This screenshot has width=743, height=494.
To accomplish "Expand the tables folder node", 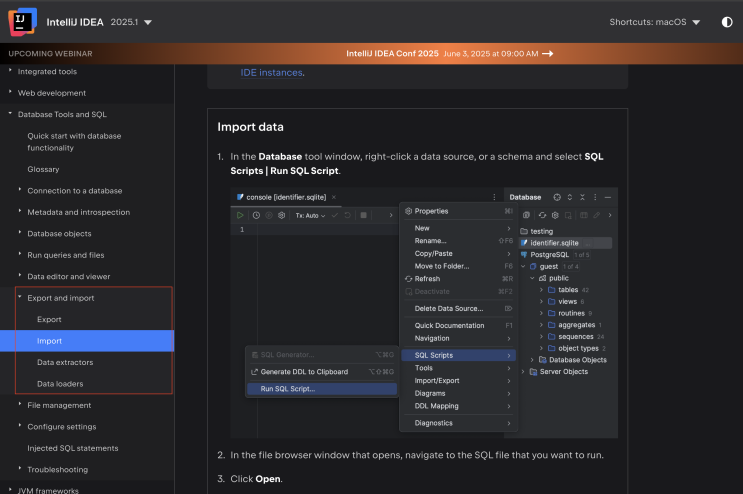I will (x=541, y=290).
